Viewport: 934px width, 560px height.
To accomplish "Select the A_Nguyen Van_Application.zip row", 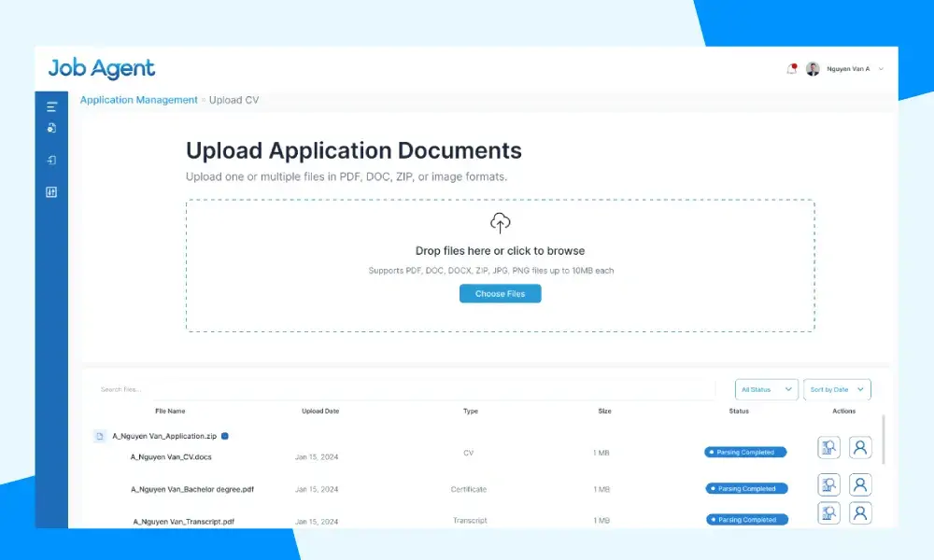I will click(x=164, y=436).
